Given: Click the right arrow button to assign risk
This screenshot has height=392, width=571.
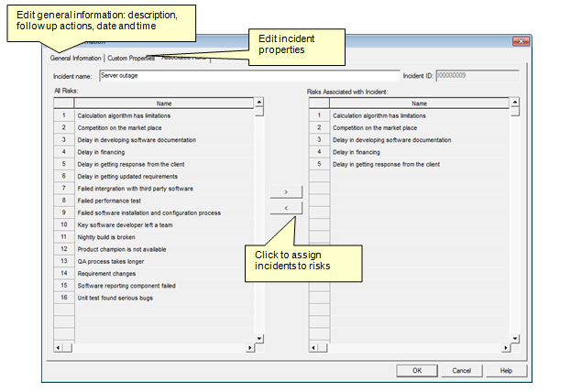Looking at the screenshot, I should (x=286, y=191).
